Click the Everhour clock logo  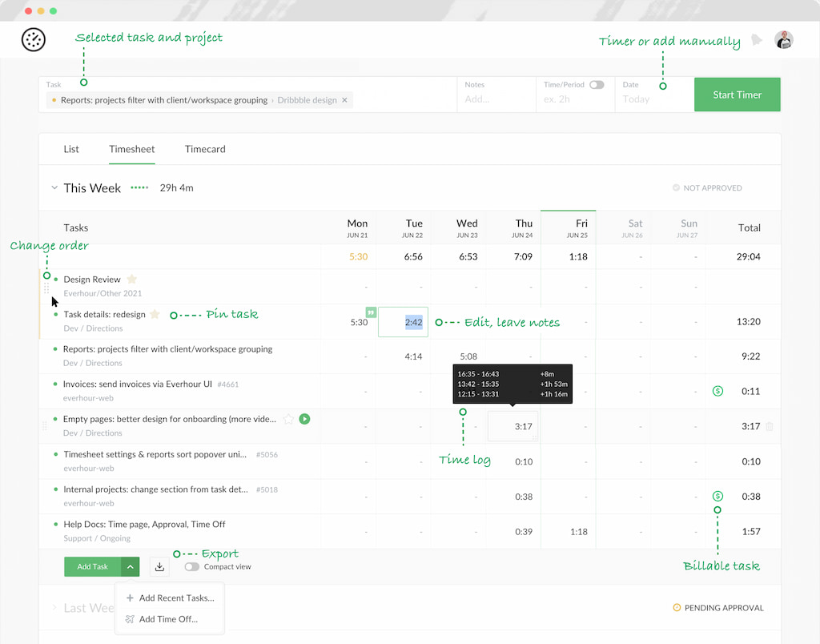click(33, 40)
